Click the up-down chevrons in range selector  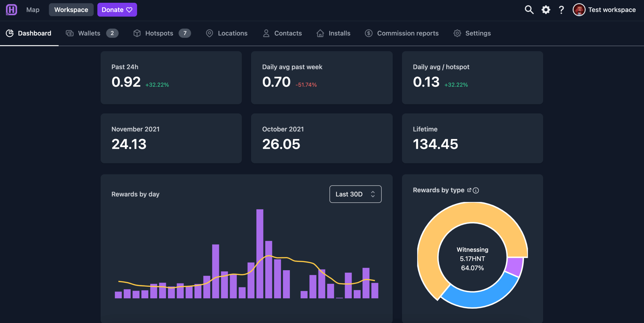(373, 194)
